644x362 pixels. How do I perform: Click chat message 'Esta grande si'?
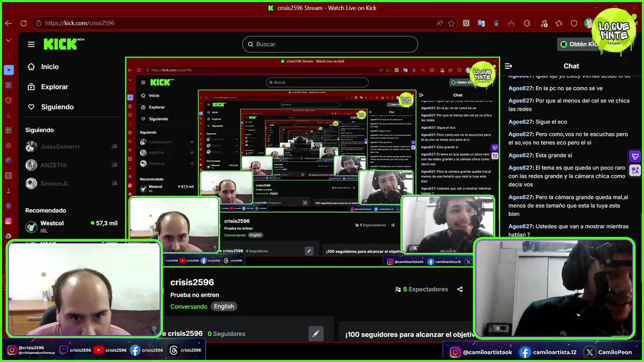[x=540, y=155]
